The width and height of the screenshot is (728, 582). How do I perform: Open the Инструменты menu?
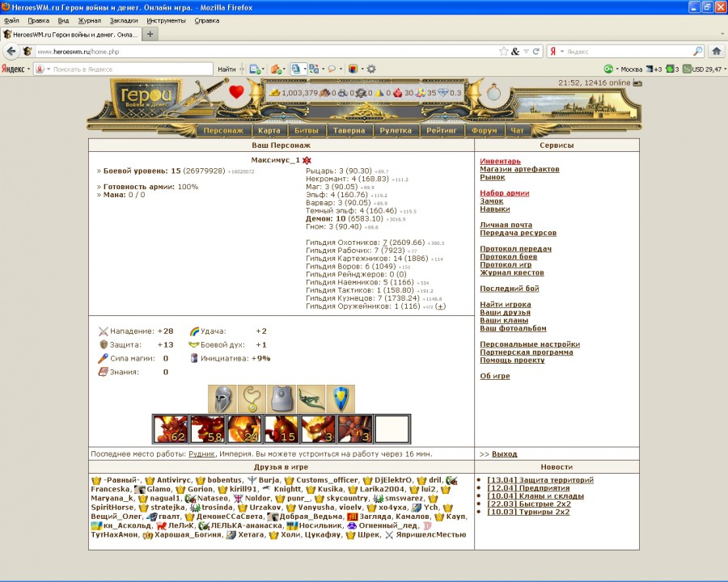pyautogui.click(x=166, y=21)
